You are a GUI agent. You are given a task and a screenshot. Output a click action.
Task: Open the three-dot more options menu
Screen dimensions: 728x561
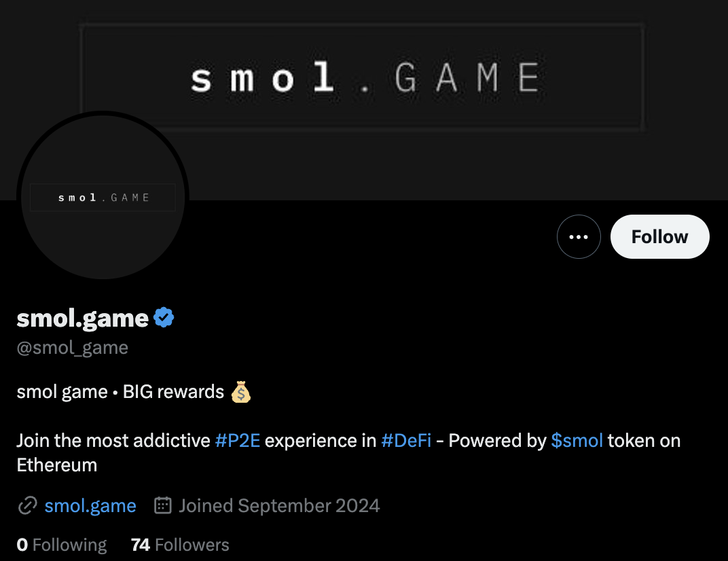point(579,237)
